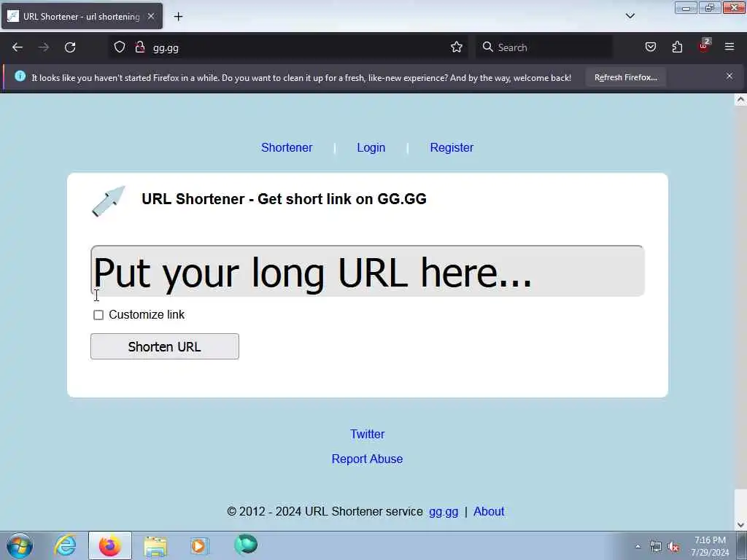This screenshot has height=560, width=747.
Task: Open the gg.gg footer link
Action: pyautogui.click(x=444, y=512)
